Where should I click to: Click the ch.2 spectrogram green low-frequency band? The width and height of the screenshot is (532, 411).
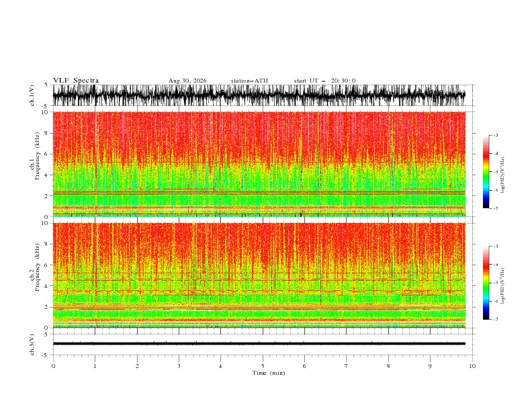coord(259,315)
